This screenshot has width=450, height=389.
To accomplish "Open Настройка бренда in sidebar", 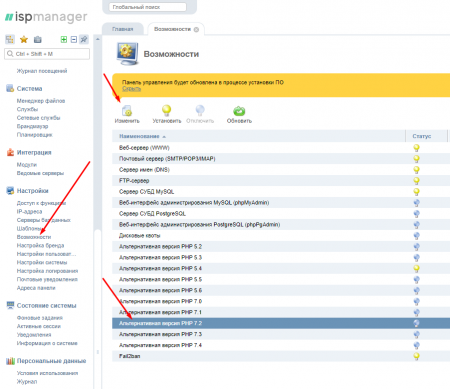I will pos(40,245).
